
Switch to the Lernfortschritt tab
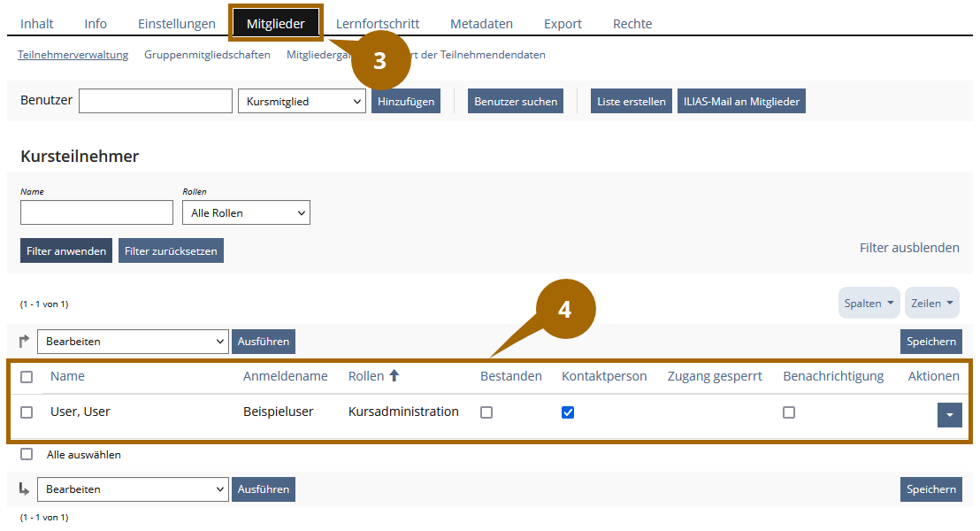tap(378, 24)
